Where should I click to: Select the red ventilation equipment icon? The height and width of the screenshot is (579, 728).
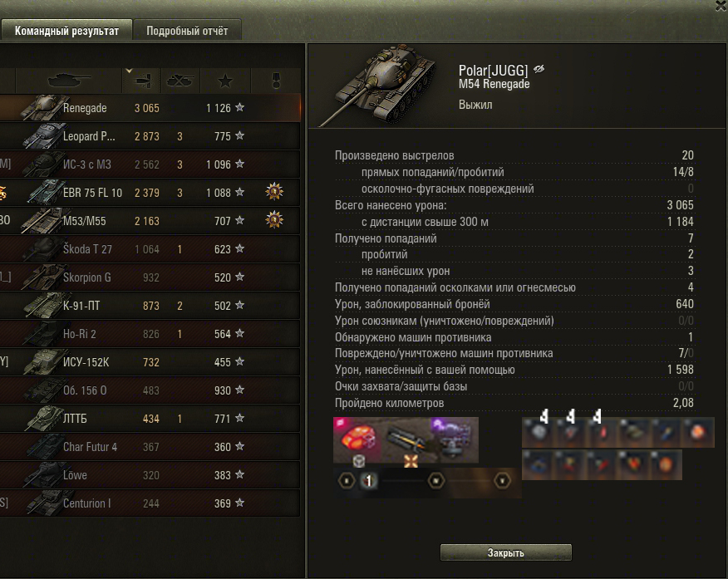click(357, 439)
